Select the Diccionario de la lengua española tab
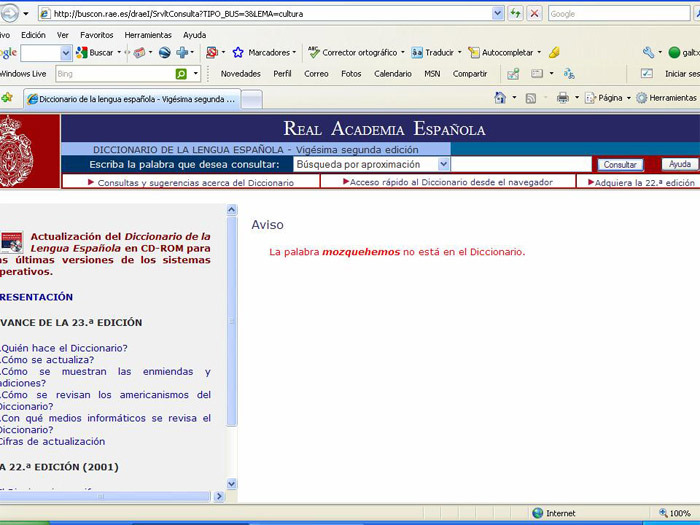 pos(131,99)
